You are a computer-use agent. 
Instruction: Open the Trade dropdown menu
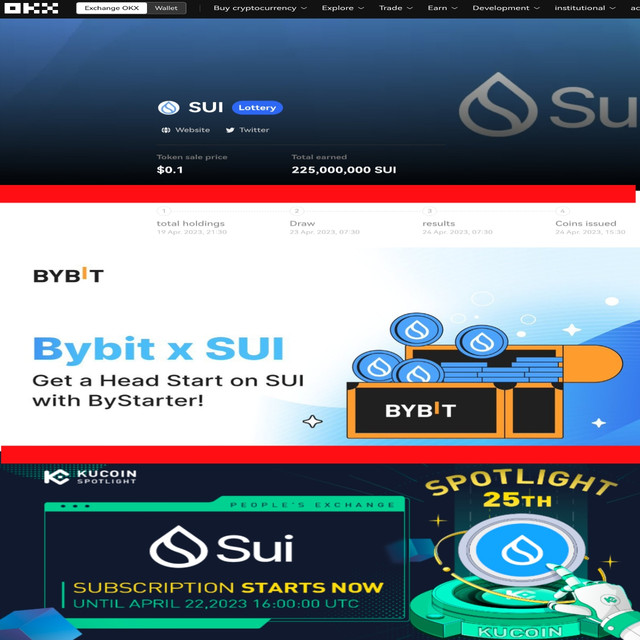tap(396, 8)
